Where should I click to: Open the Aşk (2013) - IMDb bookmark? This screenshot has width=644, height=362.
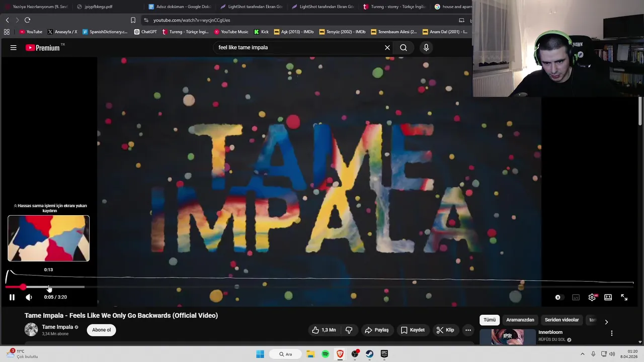[294, 32]
